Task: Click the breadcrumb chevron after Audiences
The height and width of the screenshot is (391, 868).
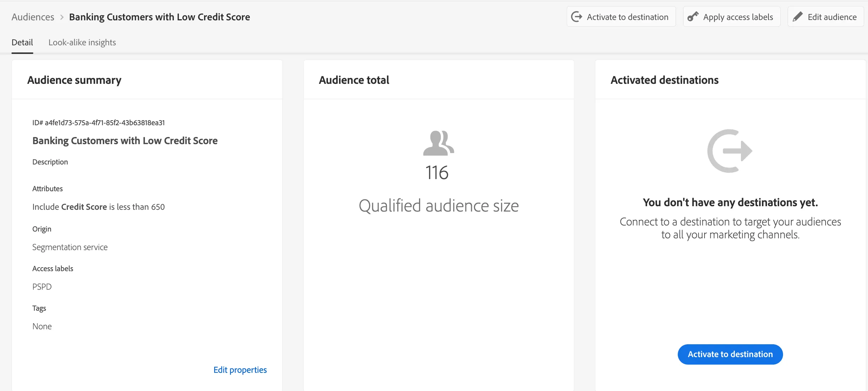Action: click(62, 17)
